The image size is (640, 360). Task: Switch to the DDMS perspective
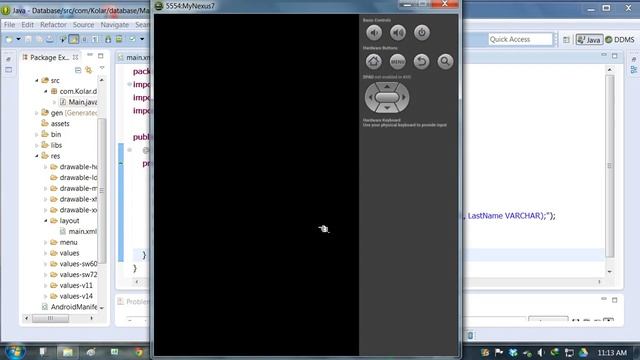click(x=620, y=40)
